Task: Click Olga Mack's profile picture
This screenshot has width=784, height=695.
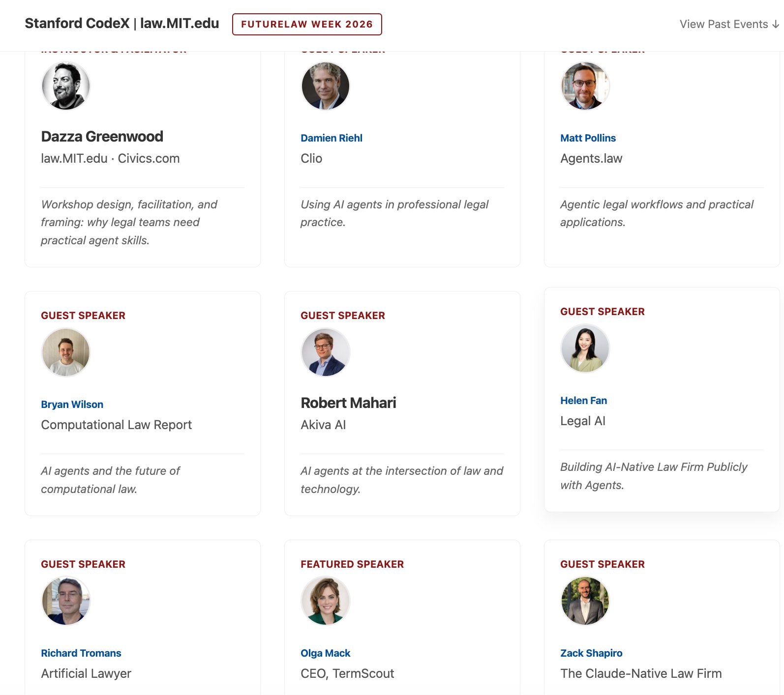Action: click(x=326, y=601)
